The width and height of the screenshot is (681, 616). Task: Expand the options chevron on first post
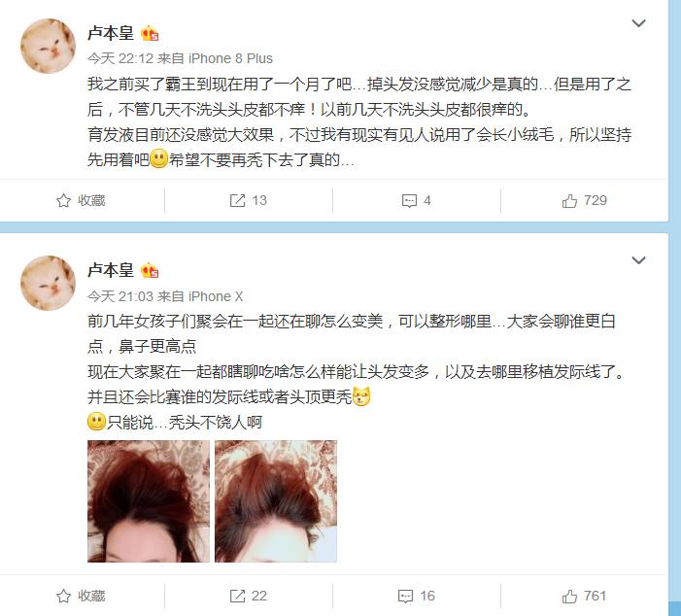click(x=638, y=23)
